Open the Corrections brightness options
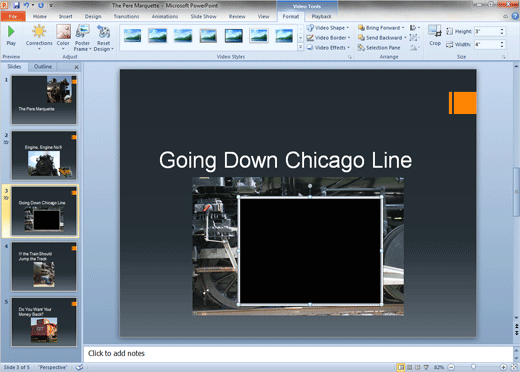The height and width of the screenshot is (372, 520). (x=39, y=37)
